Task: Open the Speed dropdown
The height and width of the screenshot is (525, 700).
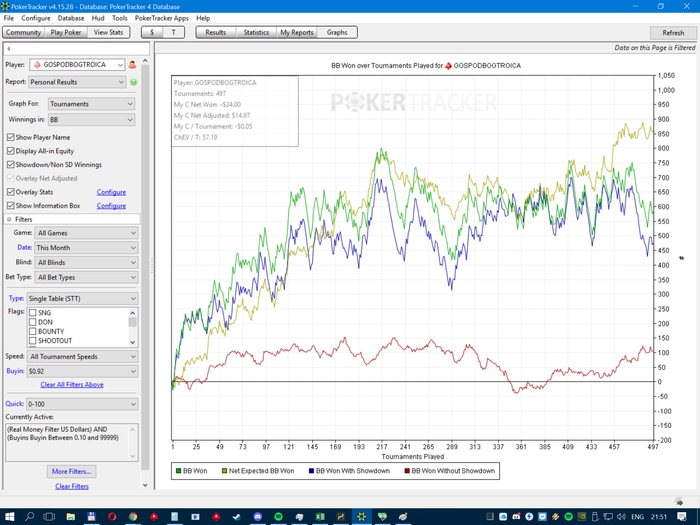Action: click(x=82, y=357)
